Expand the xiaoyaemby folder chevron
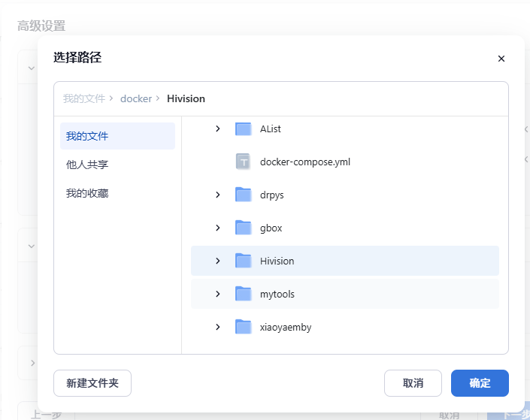The width and height of the screenshot is (530, 420). pyautogui.click(x=218, y=327)
